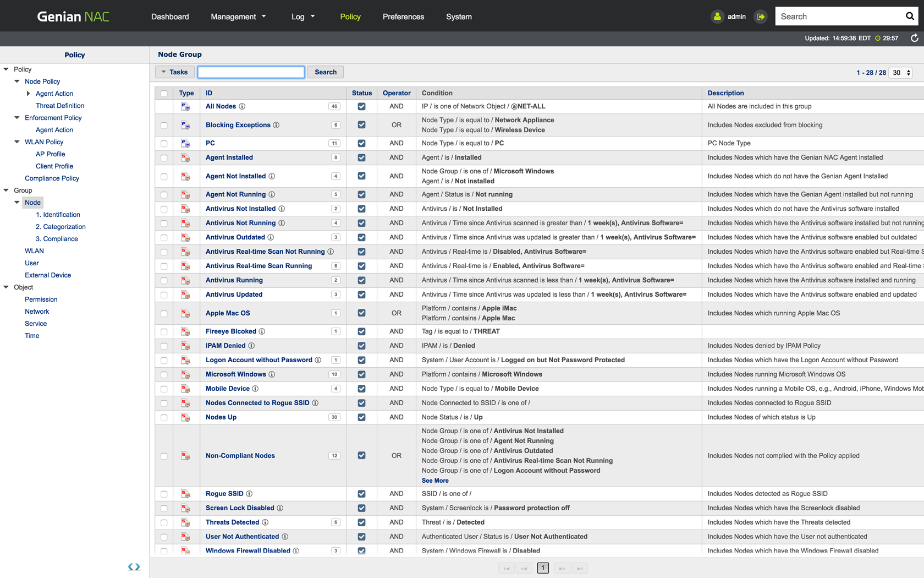Collapse the Node Policy section in the sidebar
Image resolution: width=924 pixels, height=578 pixels.
point(16,81)
